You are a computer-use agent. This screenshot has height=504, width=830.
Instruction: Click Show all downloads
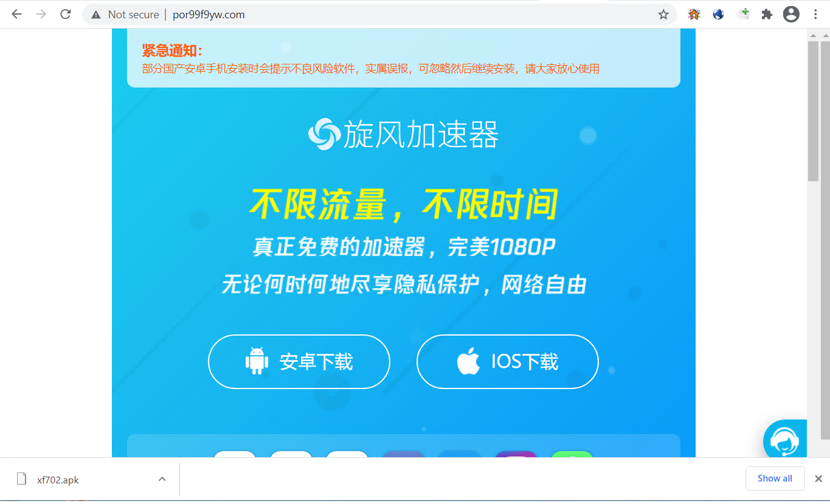click(x=775, y=478)
